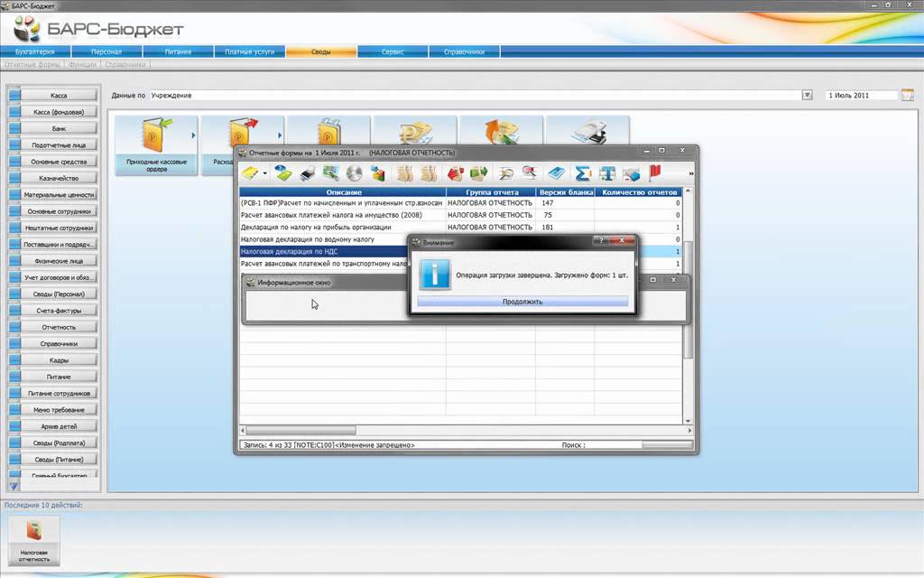Click the CD disc toolbar icon
The image size is (924, 578).
(354, 172)
